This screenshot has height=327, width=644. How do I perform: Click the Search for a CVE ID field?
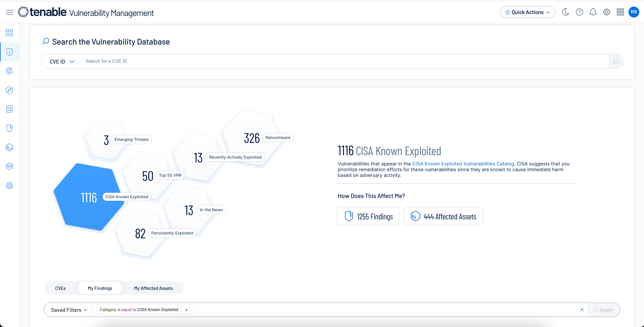point(345,61)
